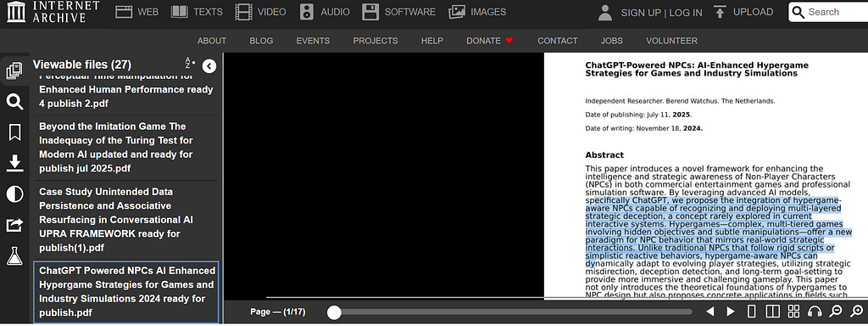
Task: Go to next page arrow
Action: point(731,312)
